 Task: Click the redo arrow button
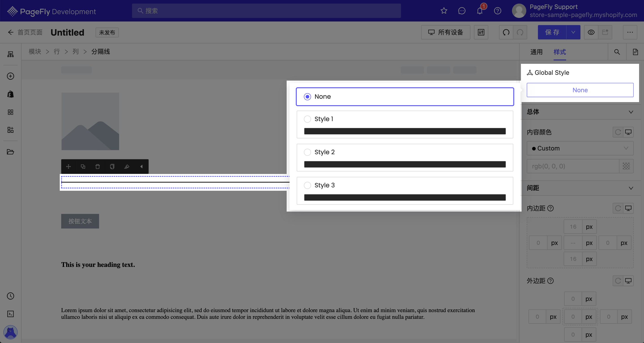(520, 32)
